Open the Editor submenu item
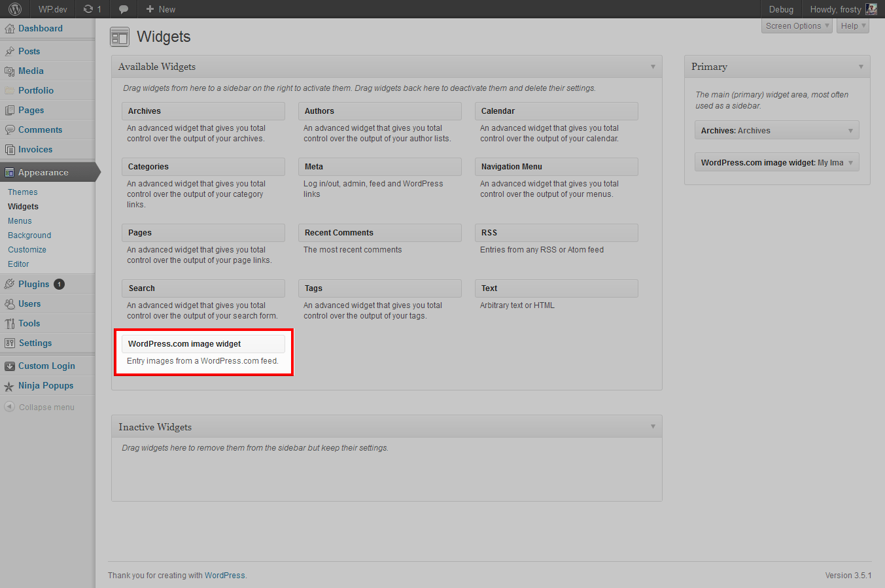 coord(18,264)
